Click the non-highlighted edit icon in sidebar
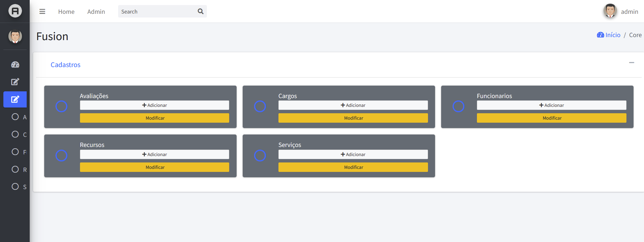This screenshot has height=242, width=644. (15, 82)
